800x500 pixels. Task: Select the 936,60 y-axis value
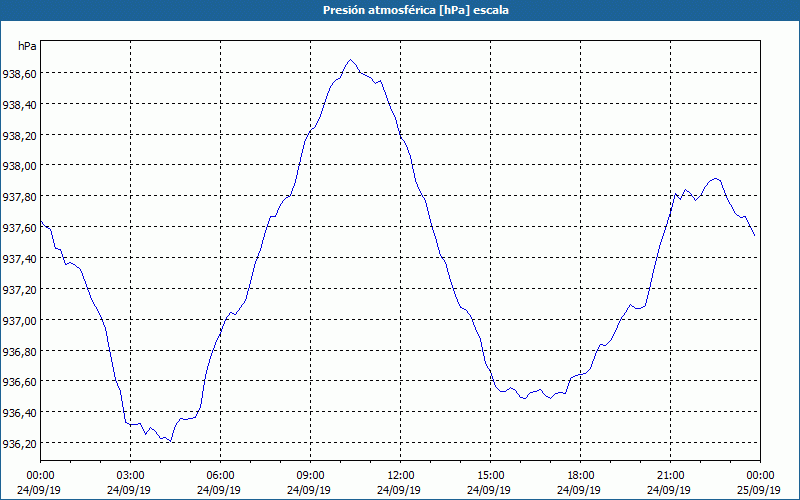pyautogui.click(x=19, y=382)
